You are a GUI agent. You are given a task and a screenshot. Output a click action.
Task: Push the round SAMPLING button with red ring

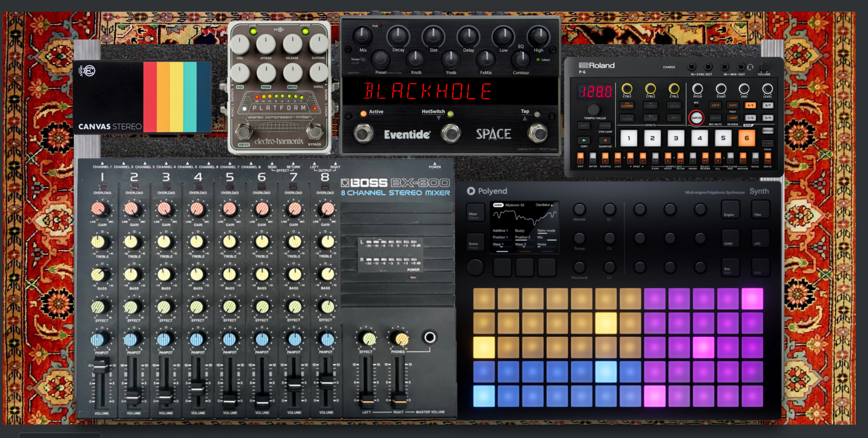tap(697, 118)
